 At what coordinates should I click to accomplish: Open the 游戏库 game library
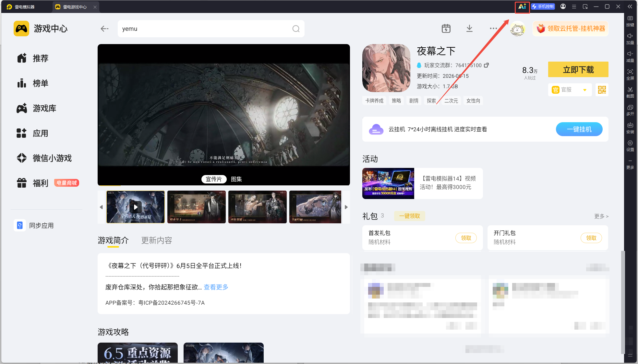click(36, 108)
